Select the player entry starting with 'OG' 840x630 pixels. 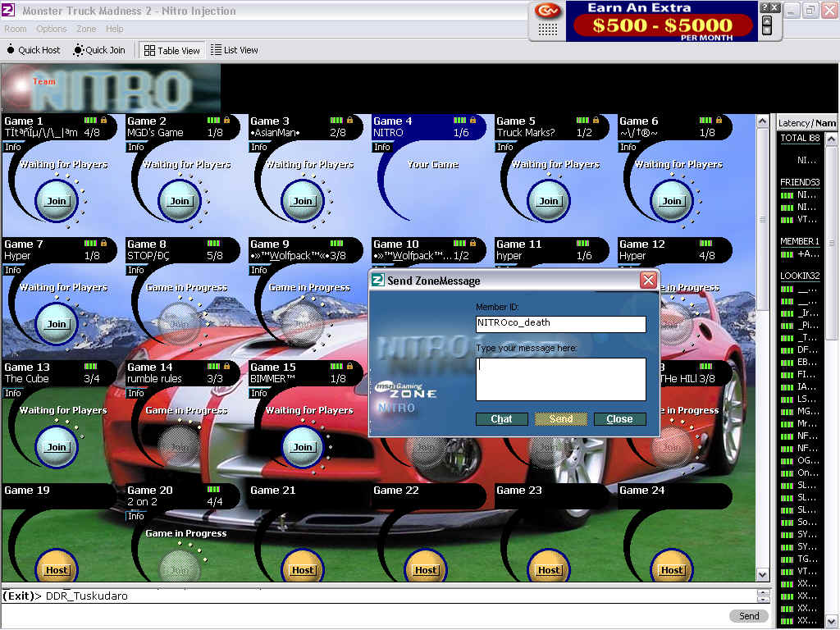(801, 461)
